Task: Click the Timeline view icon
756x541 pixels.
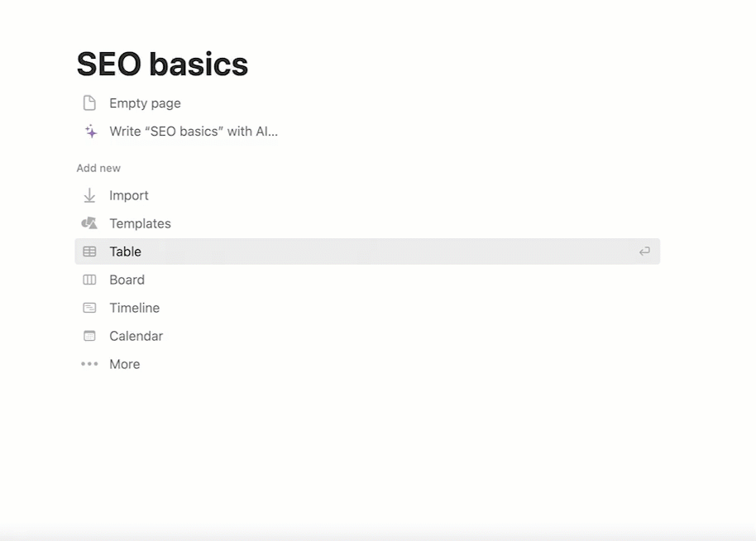Action: (89, 308)
